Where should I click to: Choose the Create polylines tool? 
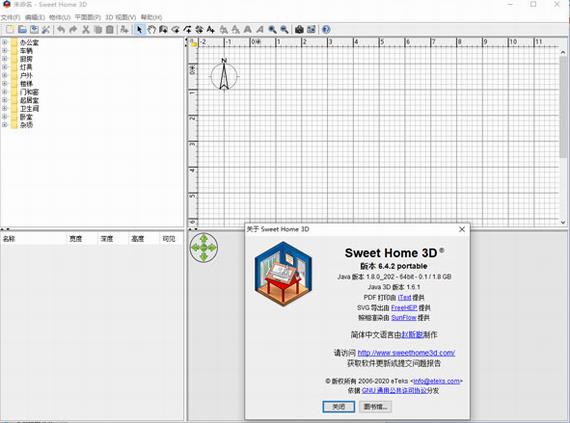point(187,29)
